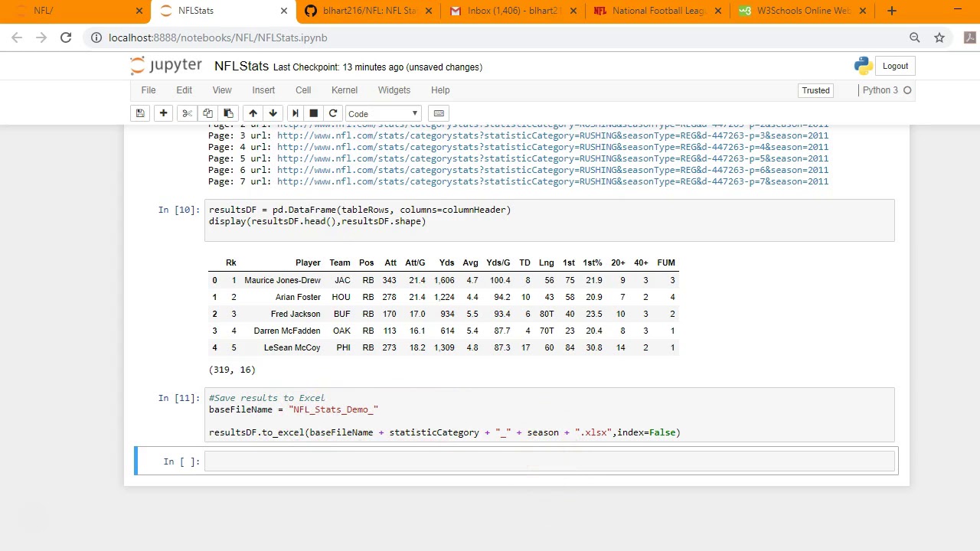
Task: Click the browser address bar URL
Action: [x=218, y=37]
